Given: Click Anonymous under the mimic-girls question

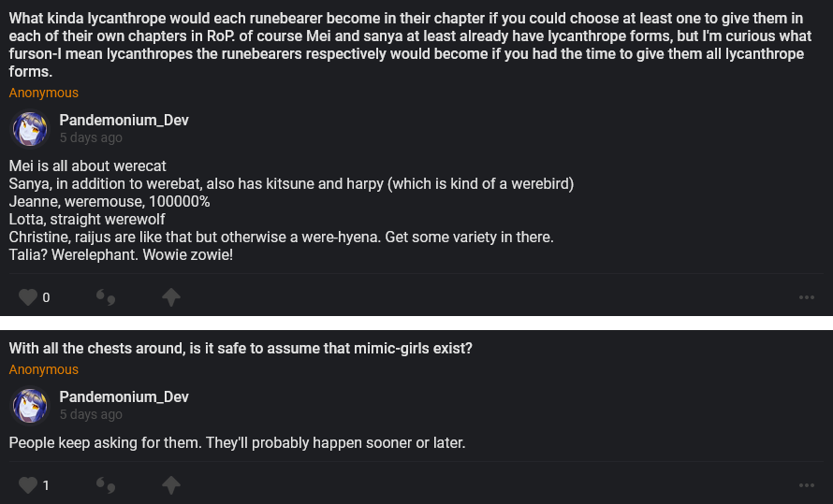Looking at the screenshot, I should 44,369.
